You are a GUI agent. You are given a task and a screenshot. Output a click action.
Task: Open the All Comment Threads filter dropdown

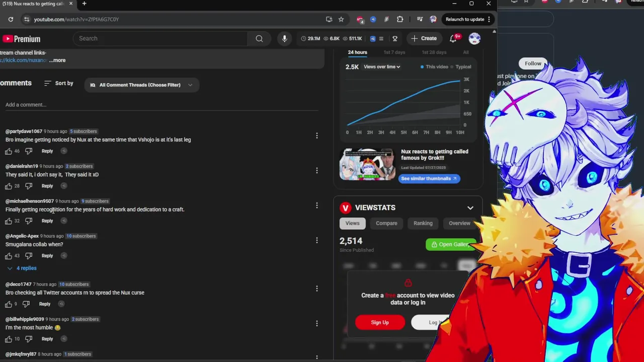pyautogui.click(x=141, y=85)
